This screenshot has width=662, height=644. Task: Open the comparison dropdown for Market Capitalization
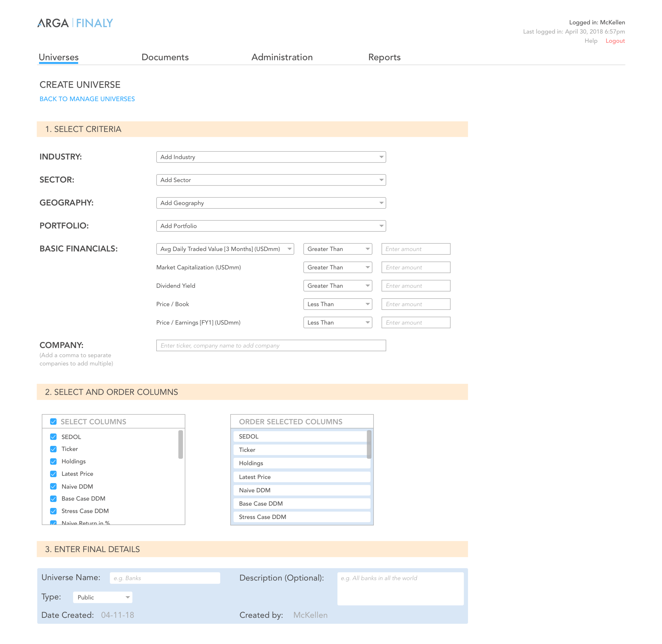click(338, 267)
